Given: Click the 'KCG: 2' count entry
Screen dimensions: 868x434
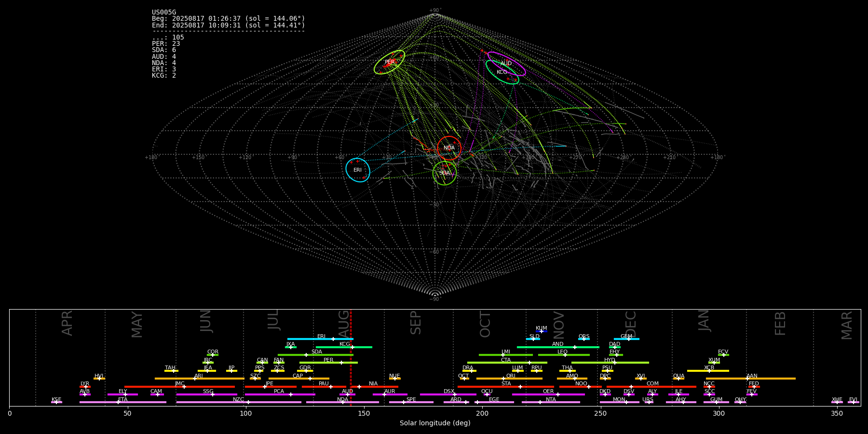Looking at the screenshot, I should (164, 76).
